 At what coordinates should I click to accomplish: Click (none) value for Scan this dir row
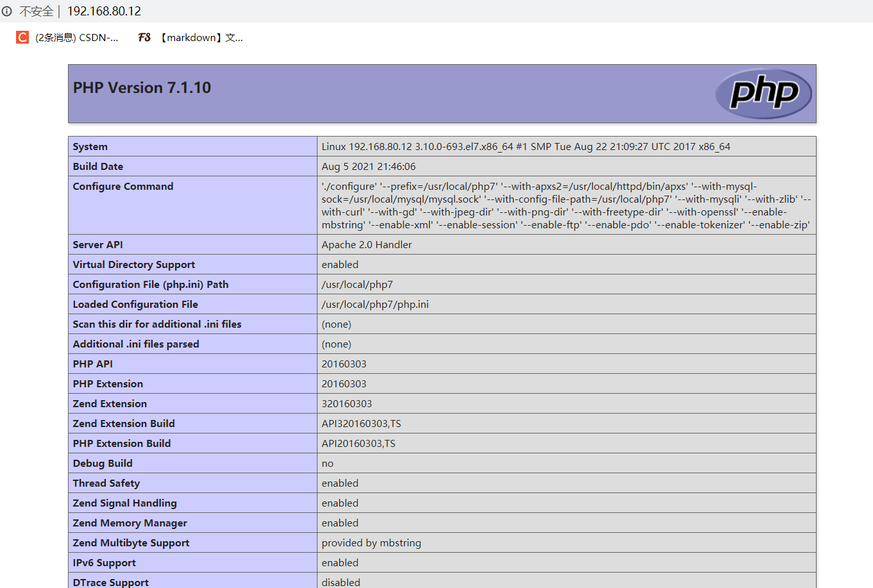coord(337,324)
